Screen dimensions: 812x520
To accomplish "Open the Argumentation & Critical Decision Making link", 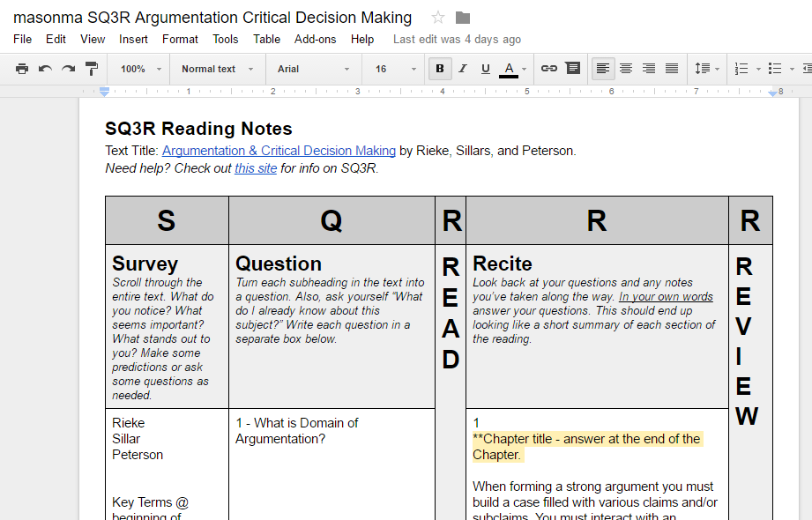I will point(278,151).
